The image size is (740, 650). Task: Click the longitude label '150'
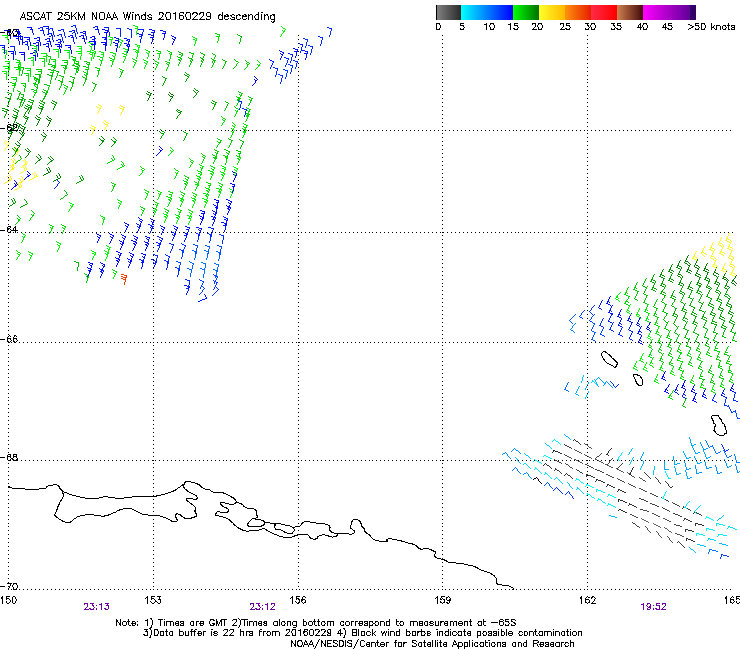click(x=8, y=600)
